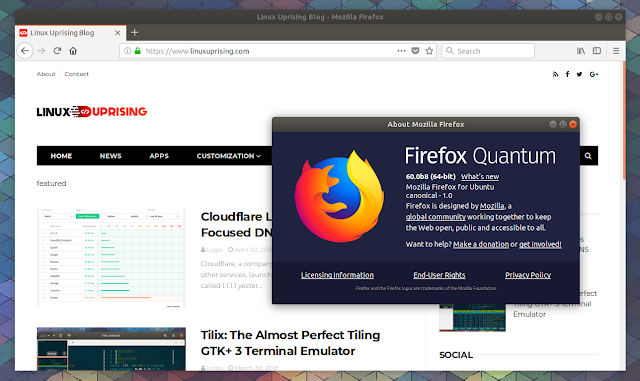Click the large Firefox logo in dialog

339,197
